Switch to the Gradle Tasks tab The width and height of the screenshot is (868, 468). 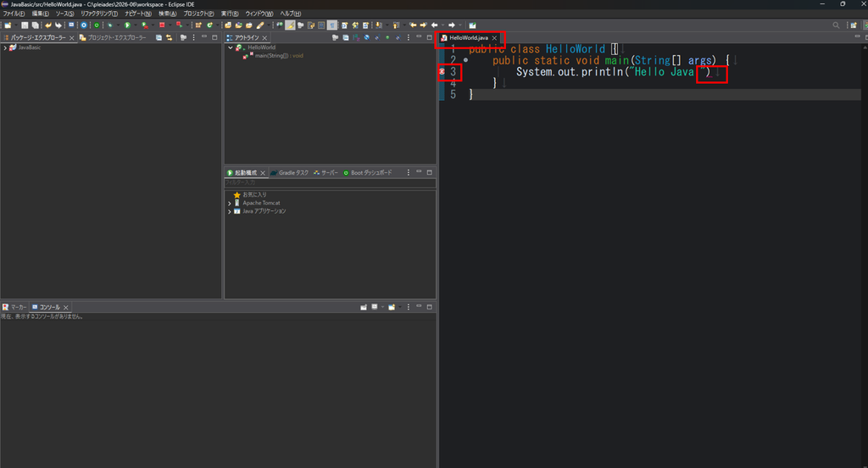[x=290, y=173]
